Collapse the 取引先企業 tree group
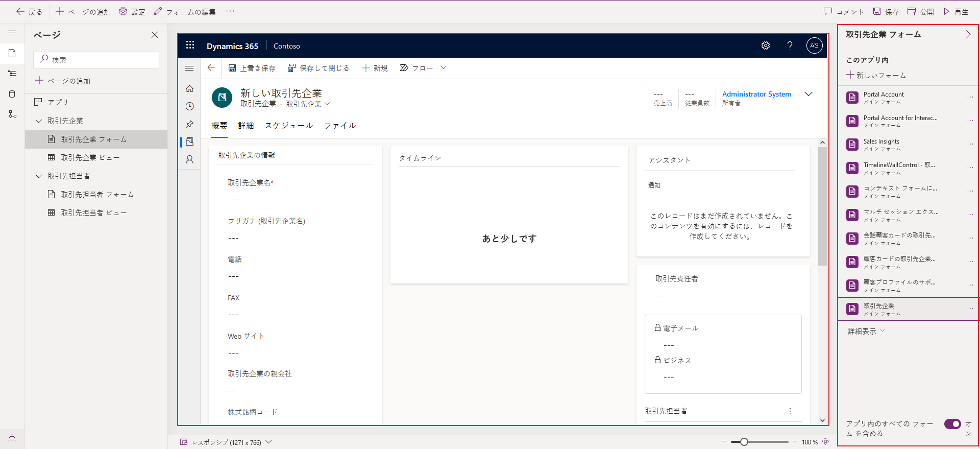The image size is (980, 449). (x=39, y=121)
